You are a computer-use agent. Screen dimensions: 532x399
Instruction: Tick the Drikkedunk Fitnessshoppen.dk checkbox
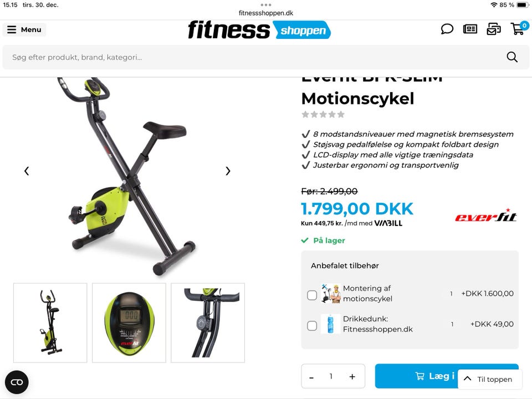click(312, 326)
